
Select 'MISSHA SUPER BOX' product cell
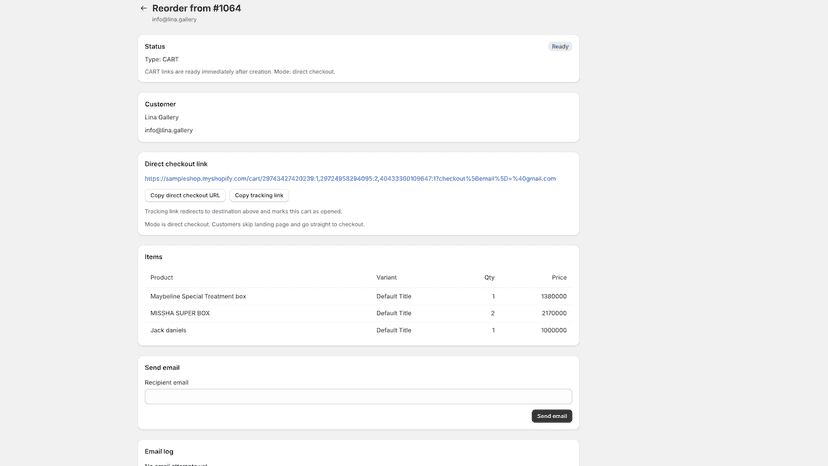click(x=180, y=313)
